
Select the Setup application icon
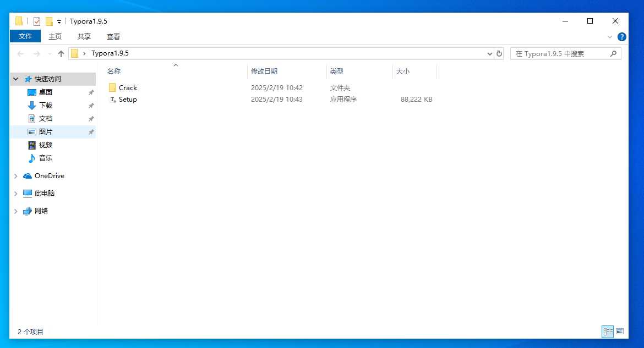113,100
